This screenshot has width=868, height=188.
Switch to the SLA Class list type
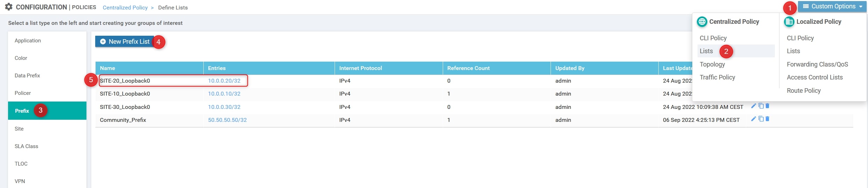click(26, 146)
